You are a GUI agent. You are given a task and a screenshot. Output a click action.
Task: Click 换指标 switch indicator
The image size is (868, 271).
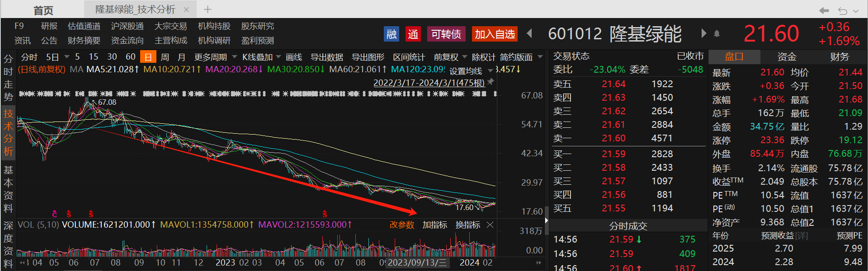click(x=468, y=224)
